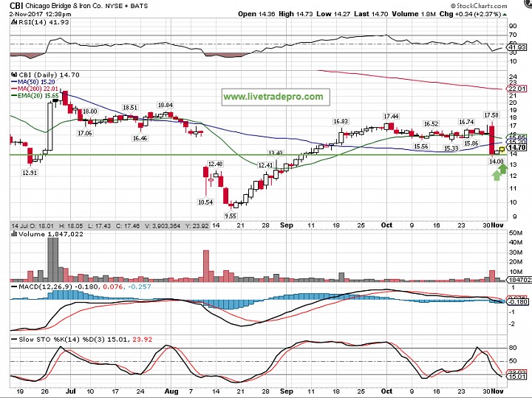Click the 12.41 price annotation
Image resolution: width=532 pixels, height=398 pixels.
point(265,165)
